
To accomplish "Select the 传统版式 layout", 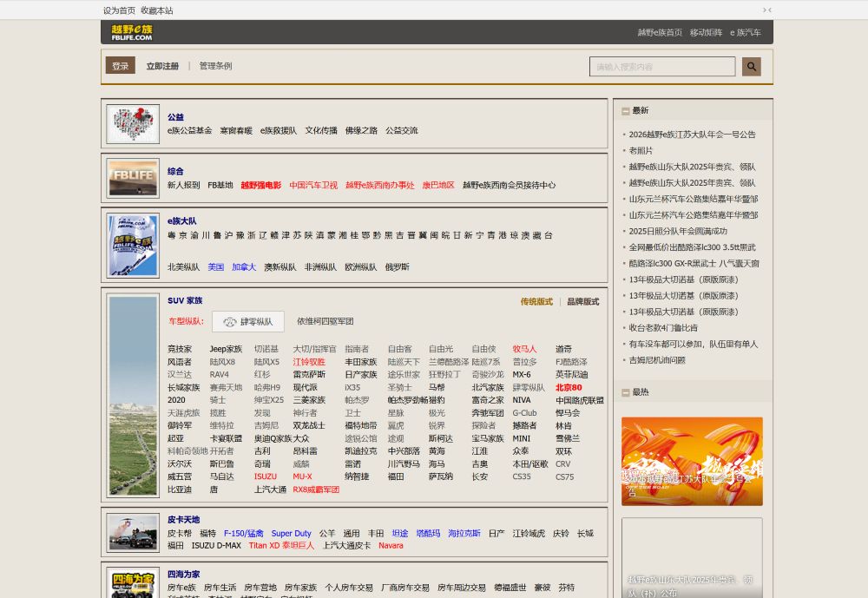I will pos(536,301).
